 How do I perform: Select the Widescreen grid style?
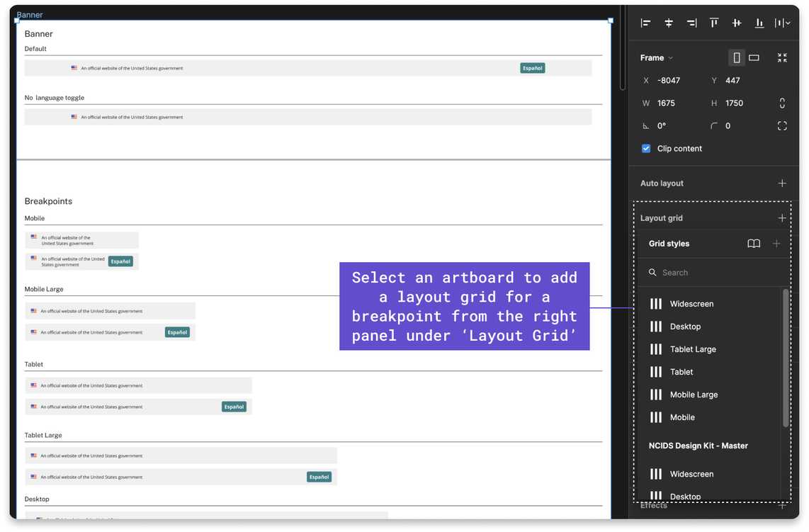691,303
